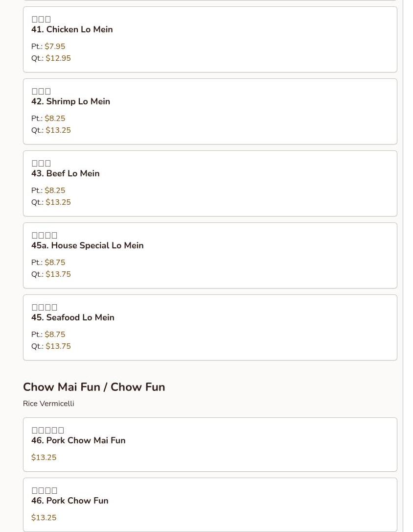Image resolution: width=413 pixels, height=532 pixels.
Task: Pick the Shrimp Lo Mein pint price
Action: click(x=55, y=119)
